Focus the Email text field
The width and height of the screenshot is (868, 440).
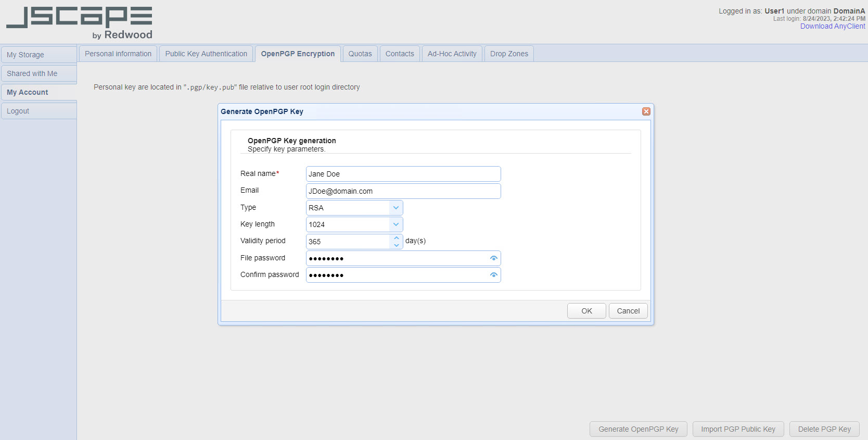[403, 191]
